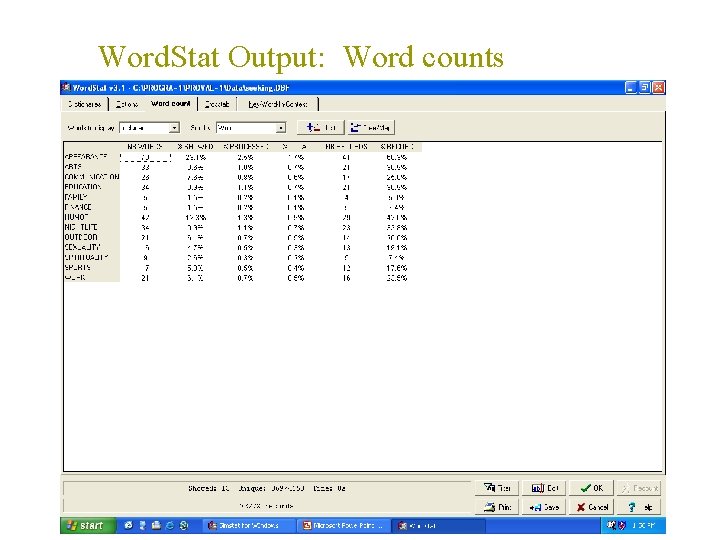The image size is (720, 540).
Task: Open the Options tab
Action: pyautogui.click(x=127, y=104)
